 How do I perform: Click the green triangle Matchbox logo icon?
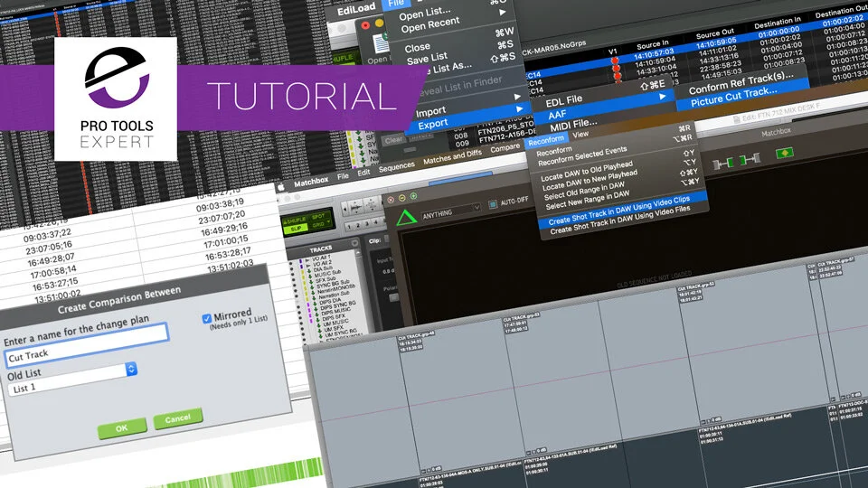[406, 218]
